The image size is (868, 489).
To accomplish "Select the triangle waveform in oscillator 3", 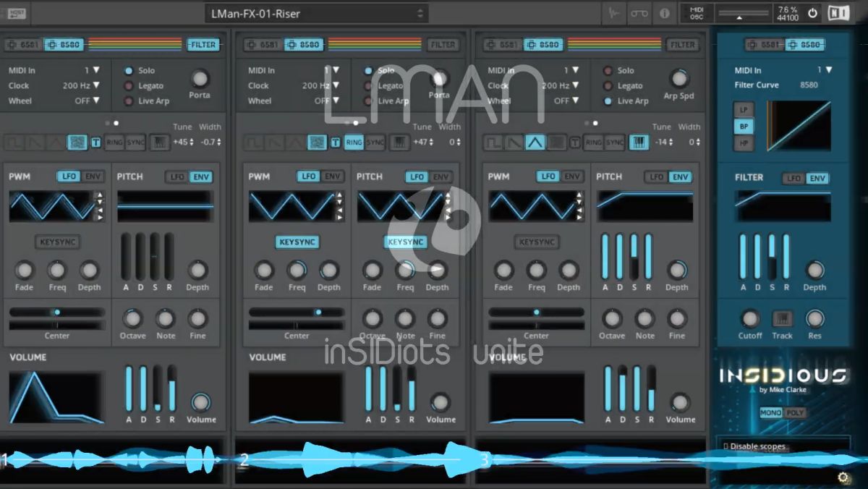I will [x=535, y=143].
